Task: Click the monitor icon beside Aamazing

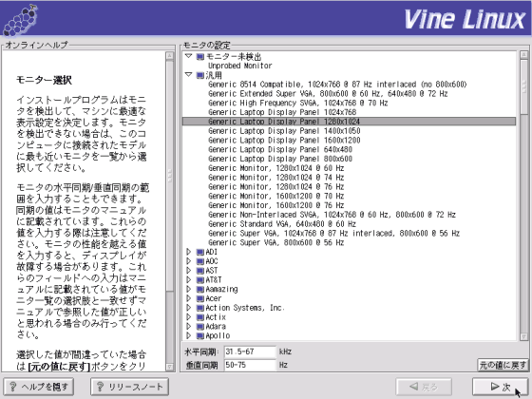Action: pos(200,290)
